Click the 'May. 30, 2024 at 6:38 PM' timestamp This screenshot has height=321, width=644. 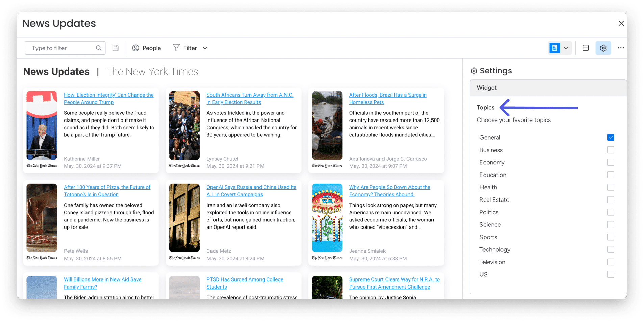pos(378,259)
